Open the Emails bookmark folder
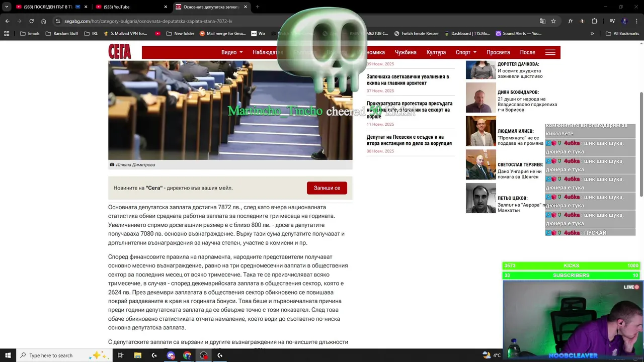The width and height of the screenshot is (644, 362). tap(29, 33)
